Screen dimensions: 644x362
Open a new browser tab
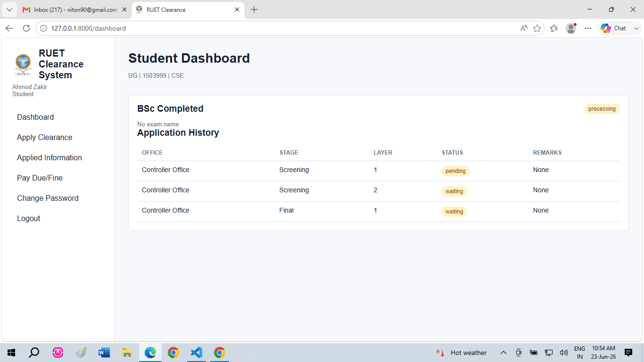point(254,9)
